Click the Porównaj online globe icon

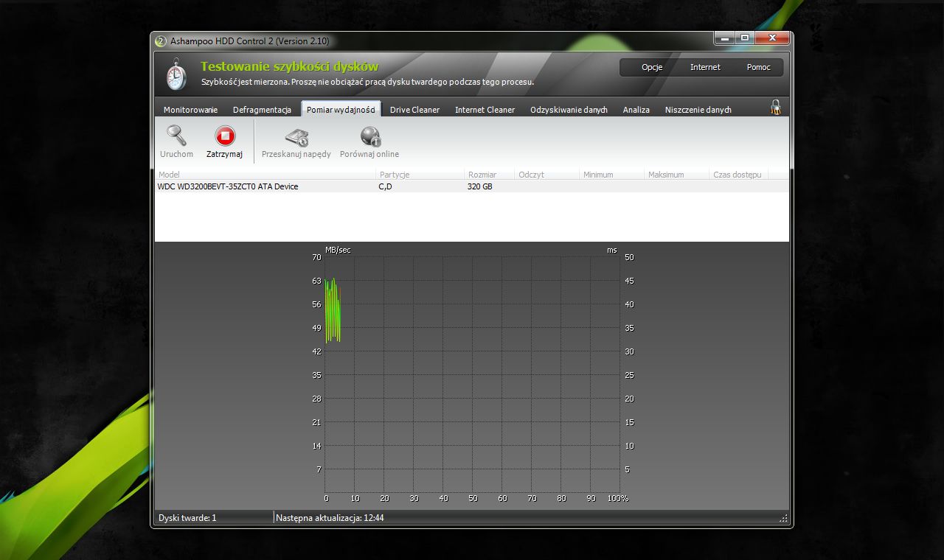[x=369, y=136]
